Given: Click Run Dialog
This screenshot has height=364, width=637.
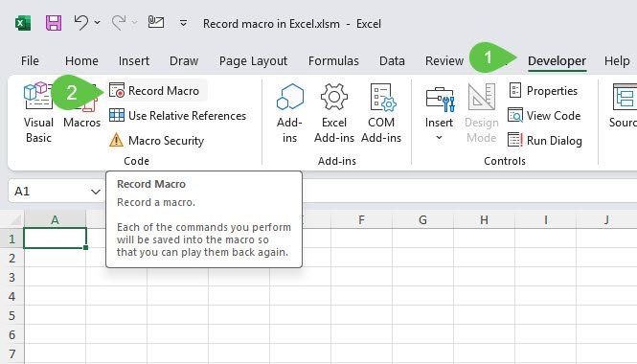Looking at the screenshot, I should click(545, 141).
